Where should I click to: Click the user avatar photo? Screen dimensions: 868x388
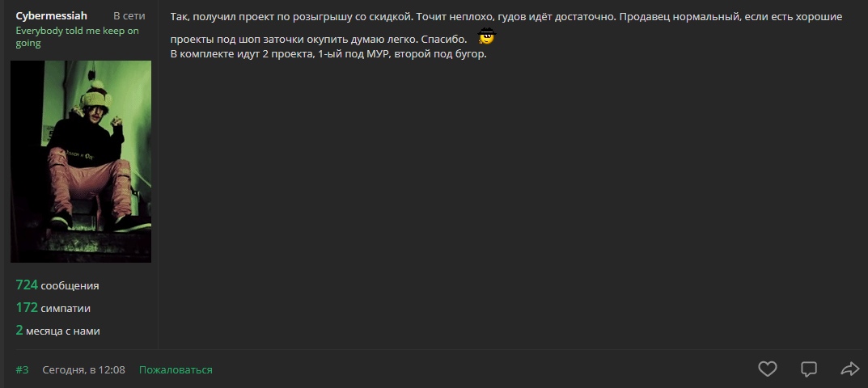pos(81,162)
